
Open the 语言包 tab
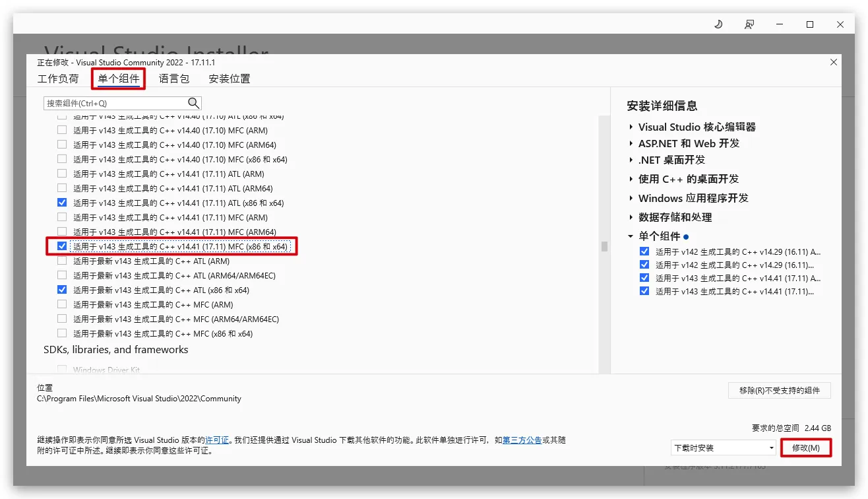[174, 79]
